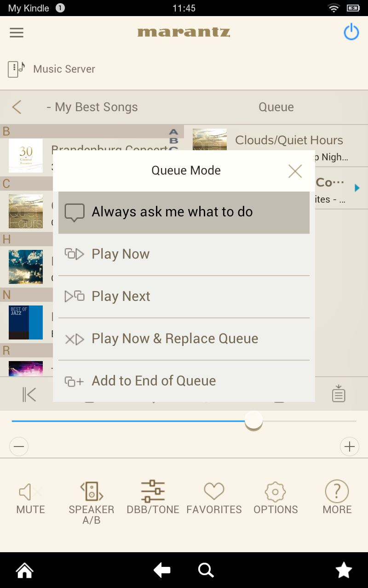This screenshot has height=588, width=368.
Task: Go back from My Best Songs
Action: pyautogui.click(x=17, y=107)
